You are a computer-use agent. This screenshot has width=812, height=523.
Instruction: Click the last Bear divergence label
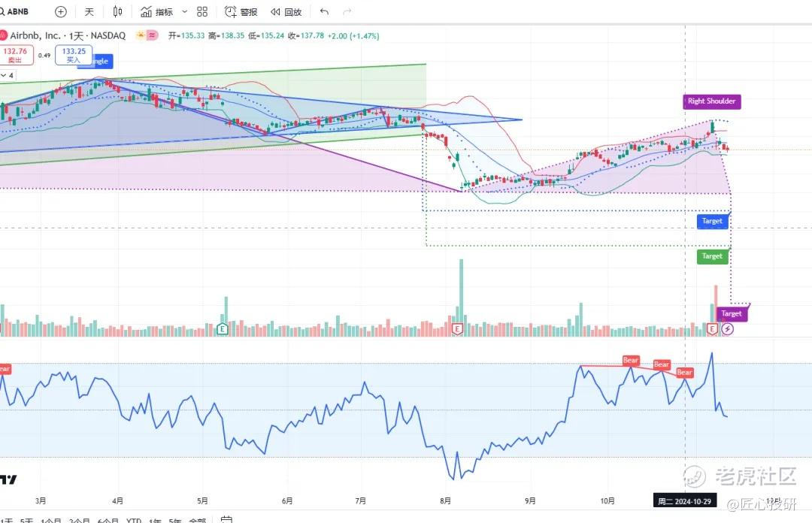pos(685,372)
